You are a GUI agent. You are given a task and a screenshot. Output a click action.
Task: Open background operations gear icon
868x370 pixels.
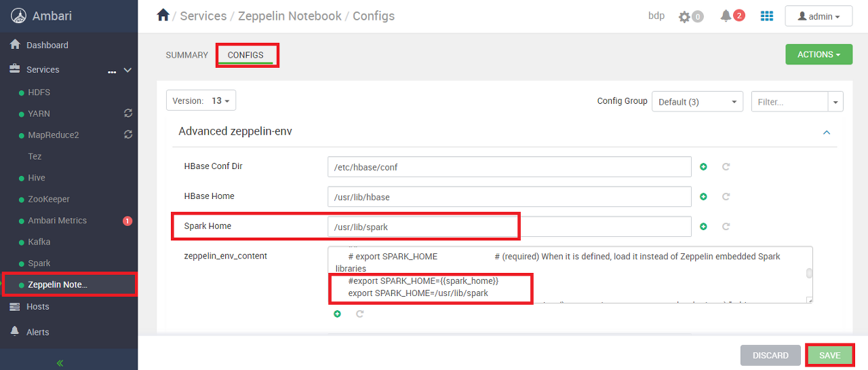click(685, 16)
